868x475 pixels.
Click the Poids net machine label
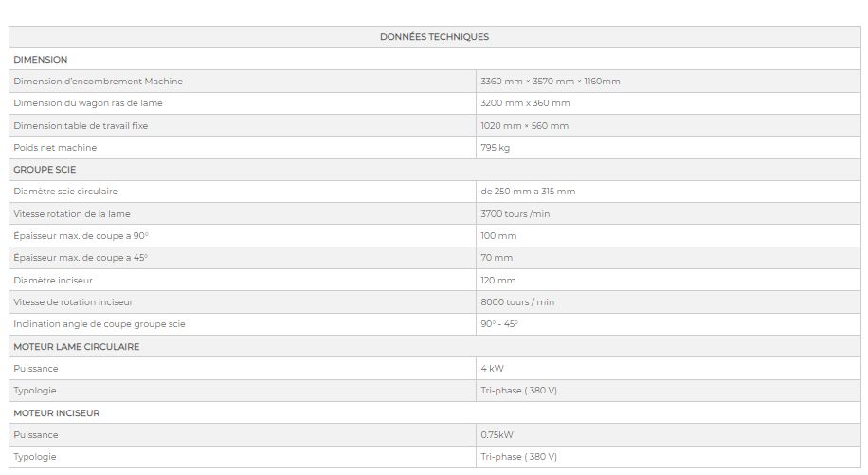(55, 148)
